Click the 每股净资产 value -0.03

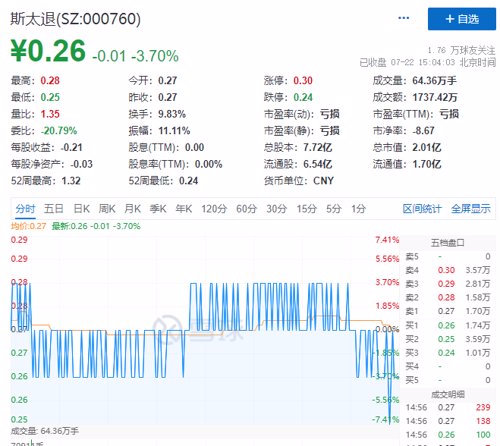coord(81,164)
